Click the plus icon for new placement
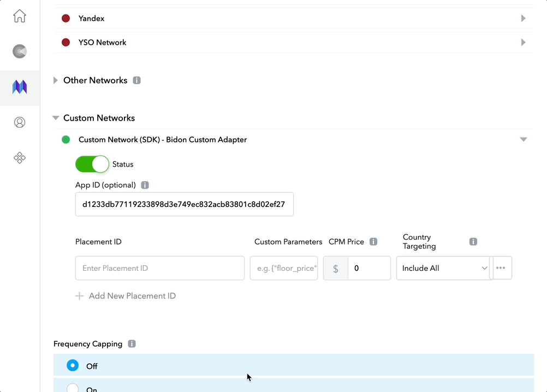This screenshot has height=392, width=547. pyautogui.click(x=80, y=296)
